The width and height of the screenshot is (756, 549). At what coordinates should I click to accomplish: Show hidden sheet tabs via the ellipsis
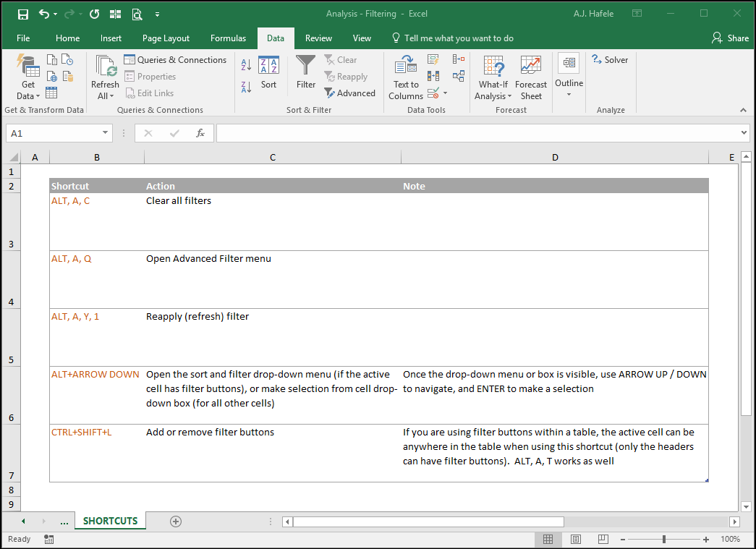click(64, 522)
